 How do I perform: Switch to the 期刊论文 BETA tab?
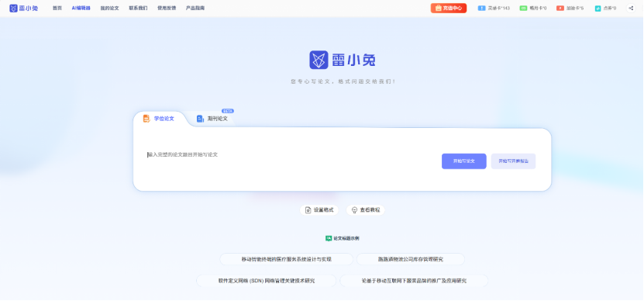pos(212,119)
